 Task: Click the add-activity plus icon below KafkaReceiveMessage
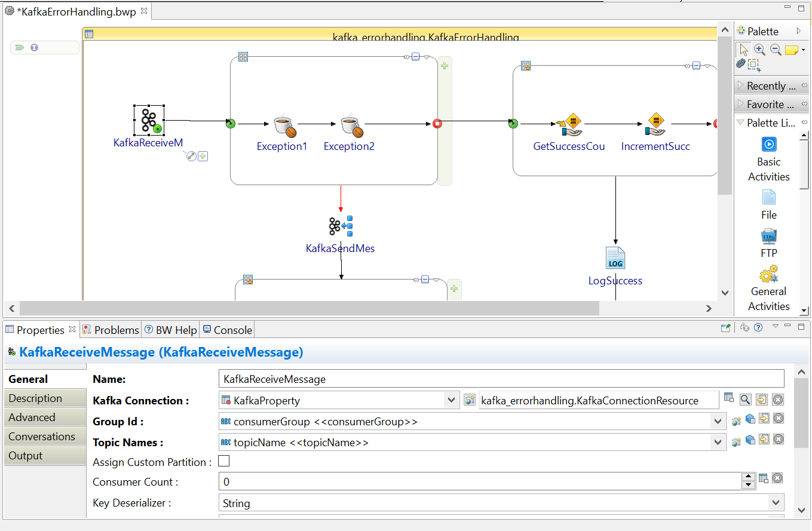click(x=203, y=156)
